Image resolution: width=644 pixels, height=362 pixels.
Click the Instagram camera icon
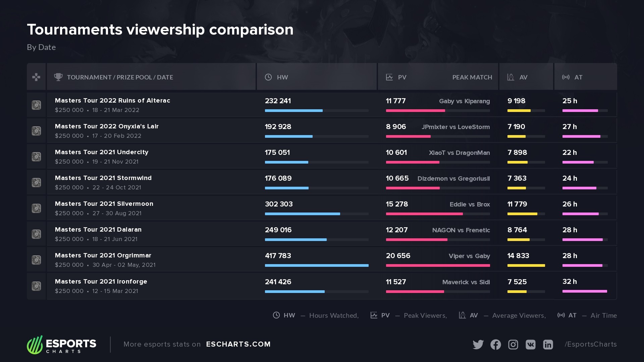pos(513,345)
